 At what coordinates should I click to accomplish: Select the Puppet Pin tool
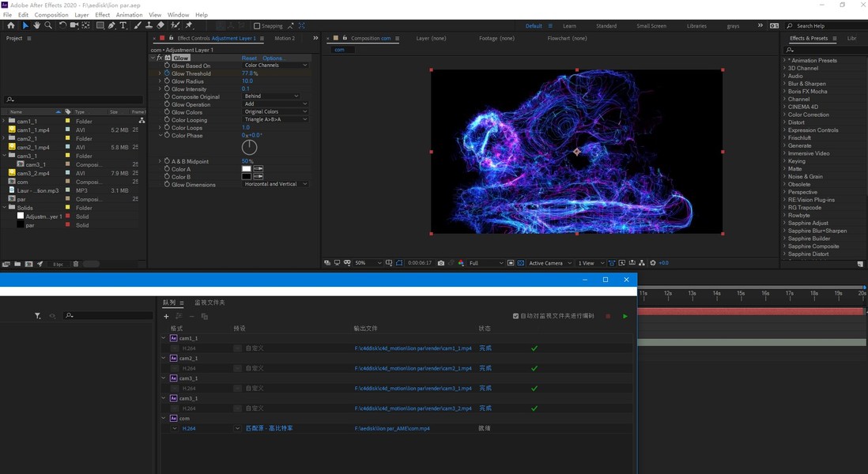pos(189,25)
